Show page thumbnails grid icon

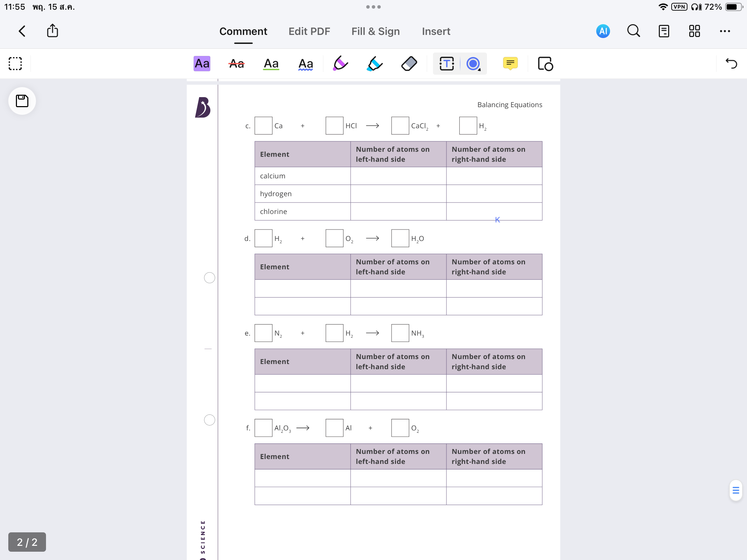[694, 31]
